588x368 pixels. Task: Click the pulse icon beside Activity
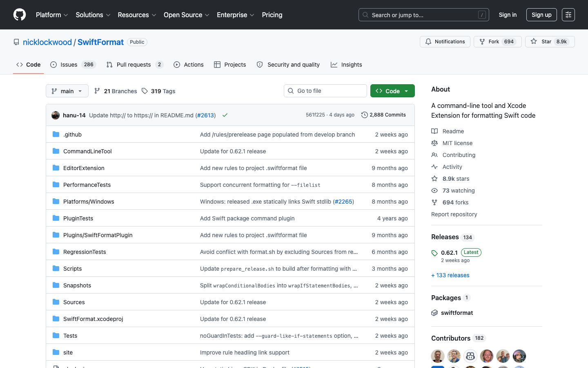click(x=434, y=167)
